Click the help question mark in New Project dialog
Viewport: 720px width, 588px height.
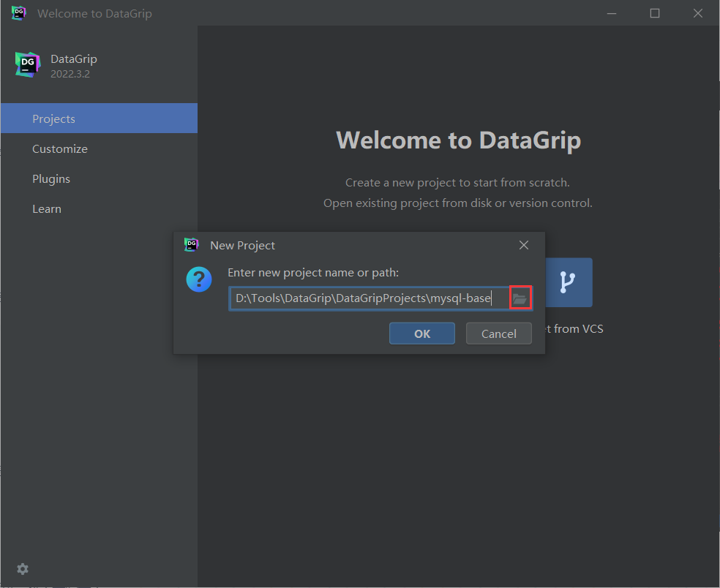[199, 279]
